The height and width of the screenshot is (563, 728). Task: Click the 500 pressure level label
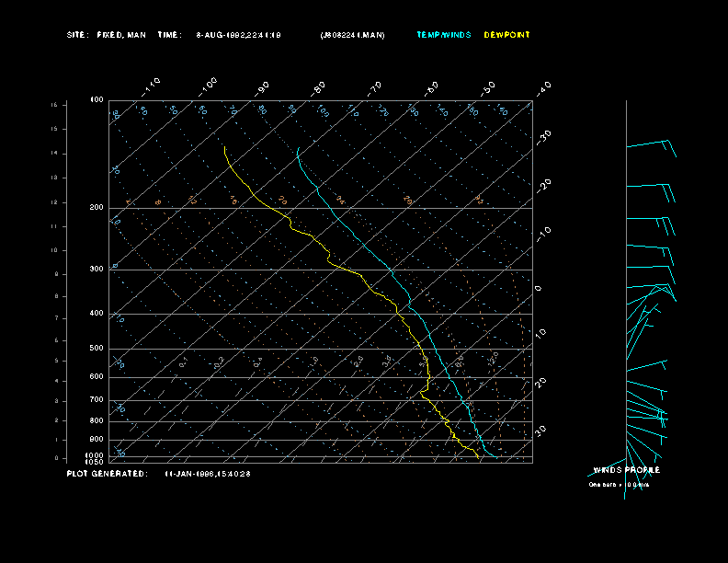pos(97,349)
